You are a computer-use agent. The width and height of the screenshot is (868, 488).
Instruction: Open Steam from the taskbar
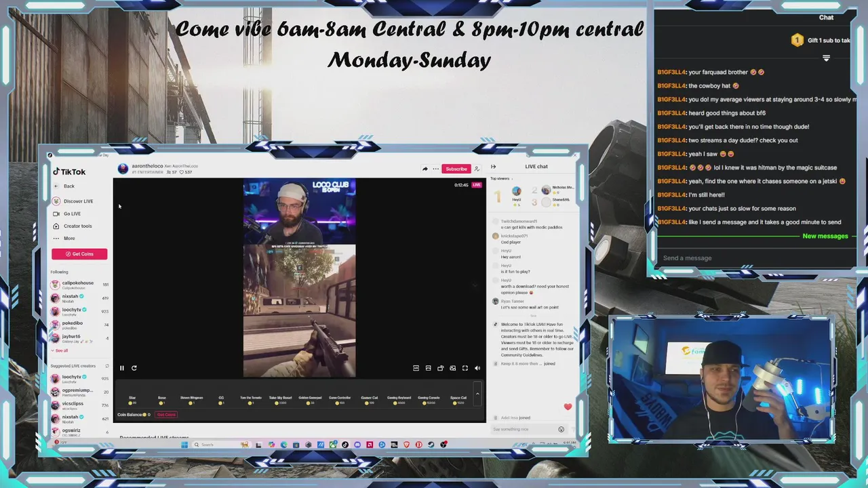point(431,445)
